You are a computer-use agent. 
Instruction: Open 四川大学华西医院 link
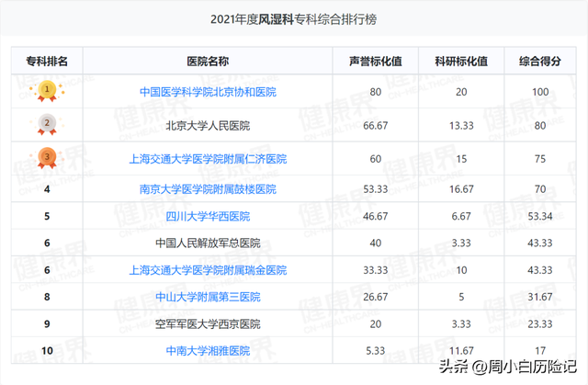(x=208, y=216)
